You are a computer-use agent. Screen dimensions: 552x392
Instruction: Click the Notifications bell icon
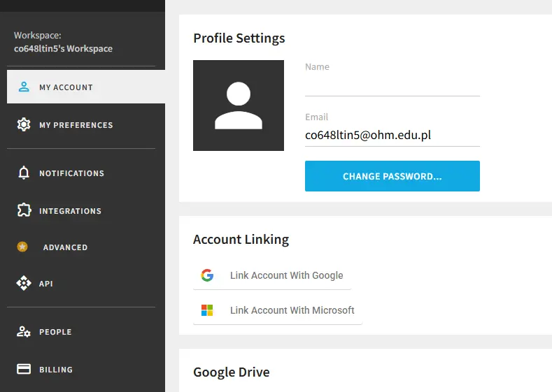pos(24,173)
